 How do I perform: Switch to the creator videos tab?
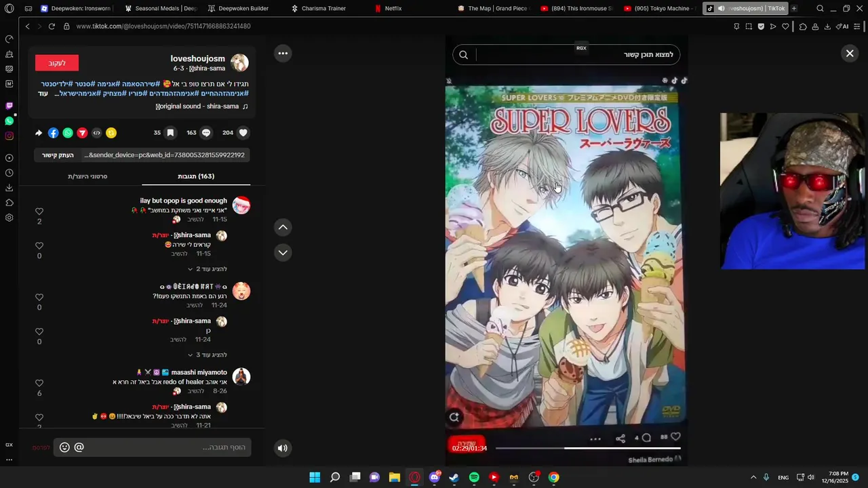(x=87, y=176)
